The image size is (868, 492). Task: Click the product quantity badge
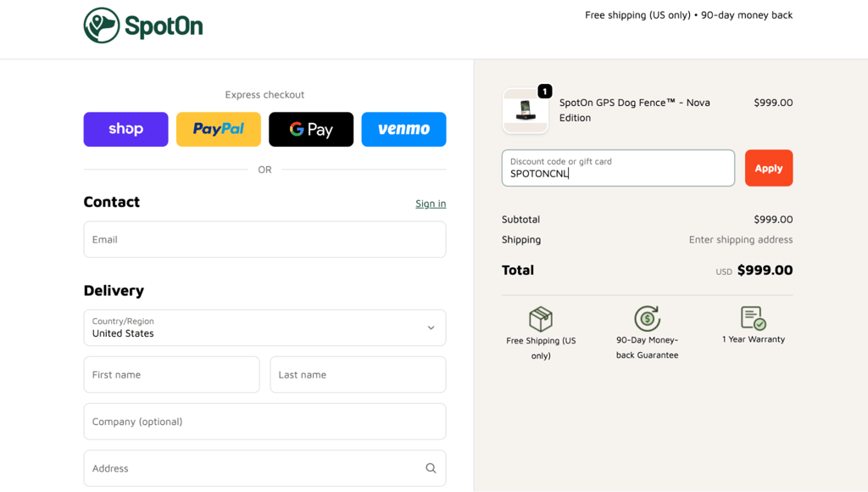(x=545, y=91)
